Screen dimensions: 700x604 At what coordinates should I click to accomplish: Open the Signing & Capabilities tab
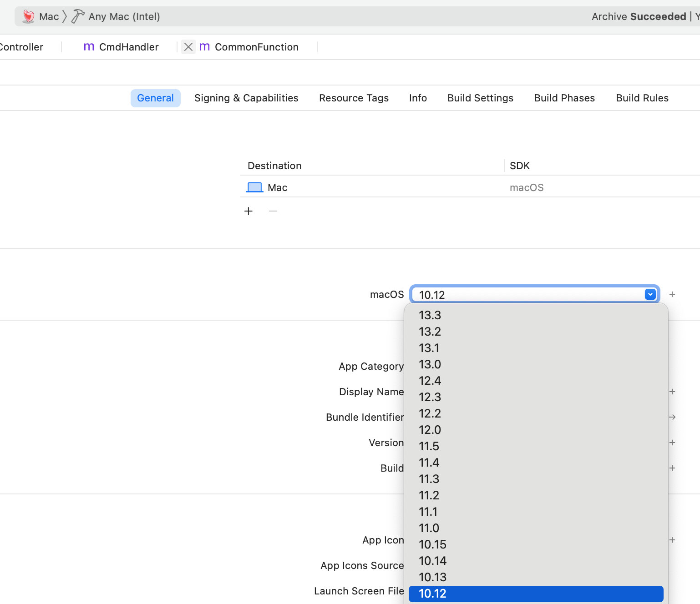[x=246, y=98]
